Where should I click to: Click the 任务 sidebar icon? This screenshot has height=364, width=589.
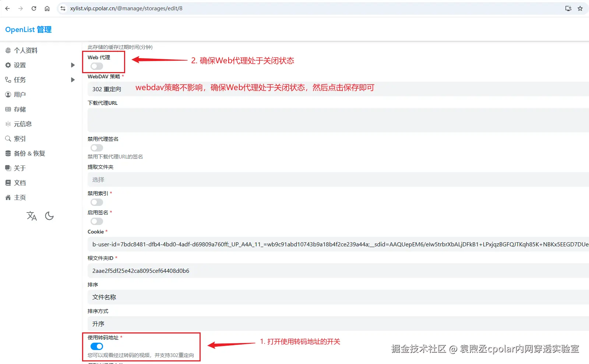pos(8,80)
